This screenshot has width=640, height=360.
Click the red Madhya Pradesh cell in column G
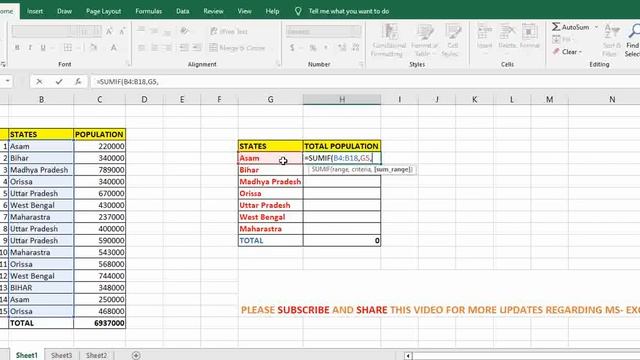coord(271,182)
